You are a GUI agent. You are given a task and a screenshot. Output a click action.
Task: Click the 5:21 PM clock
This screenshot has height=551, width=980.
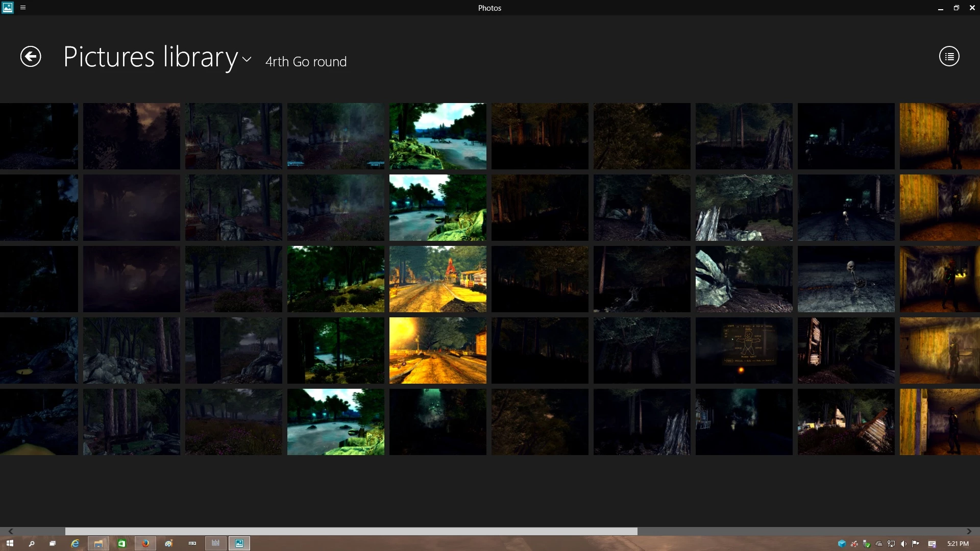(958, 543)
